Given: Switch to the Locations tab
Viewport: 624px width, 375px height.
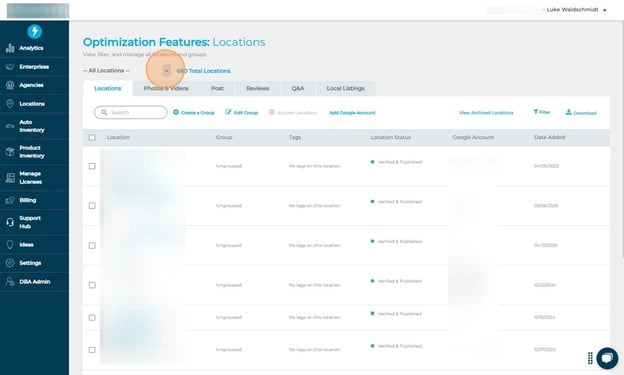Looking at the screenshot, I should pyautogui.click(x=107, y=88).
